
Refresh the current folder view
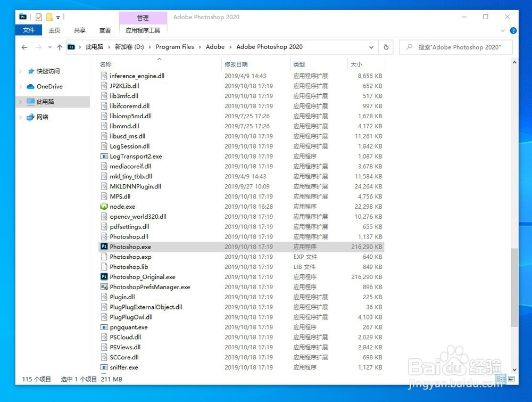(386, 47)
